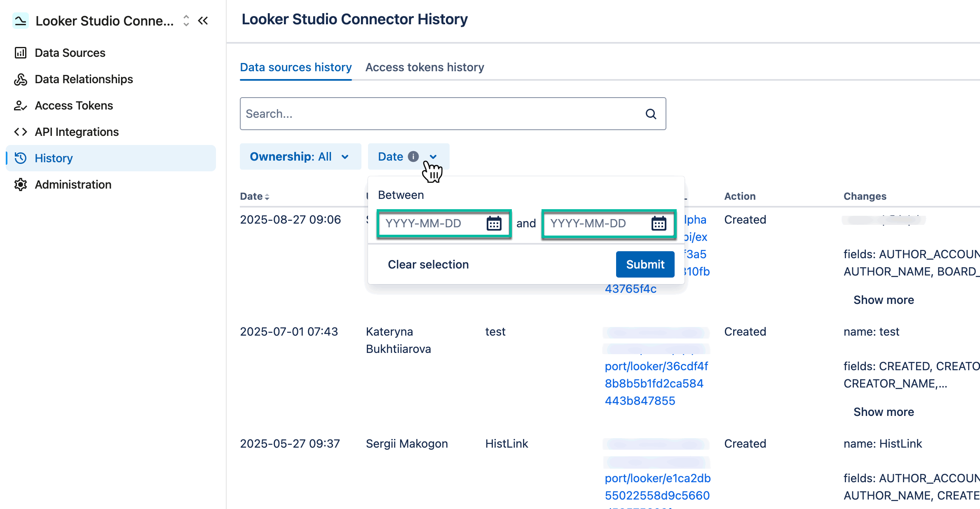Viewport: 980px width, 509px height.
Task: Toggle sorting on the Date column
Action: (267, 196)
